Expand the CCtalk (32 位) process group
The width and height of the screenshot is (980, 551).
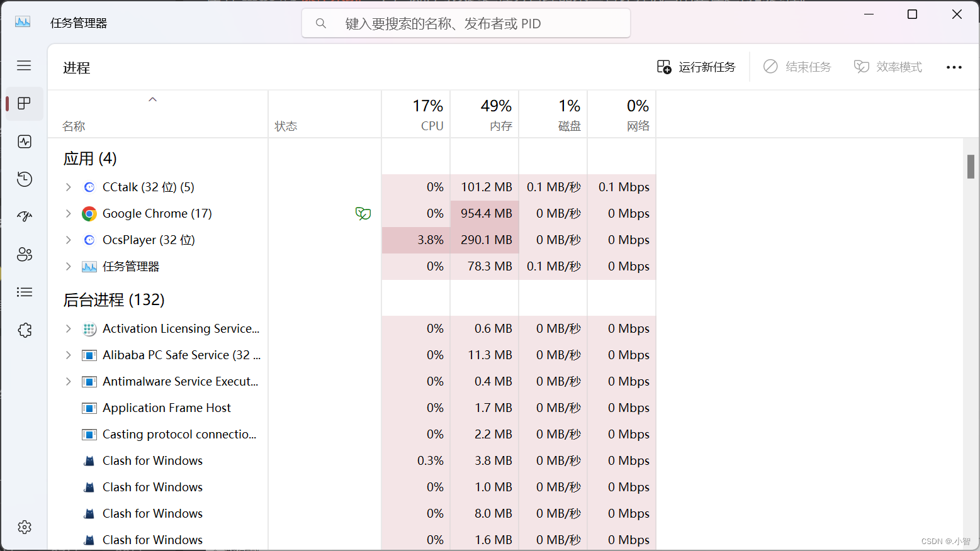coord(69,187)
